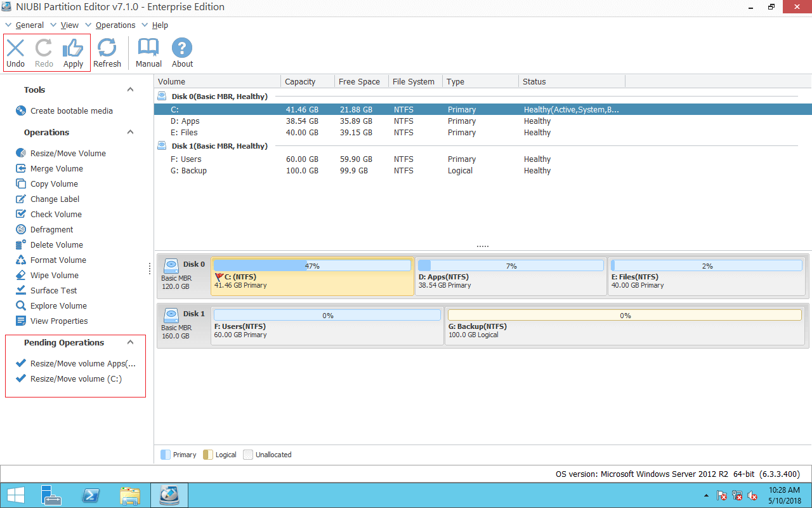
Task: Open the Windows Start button
Action: click(15, 495)
